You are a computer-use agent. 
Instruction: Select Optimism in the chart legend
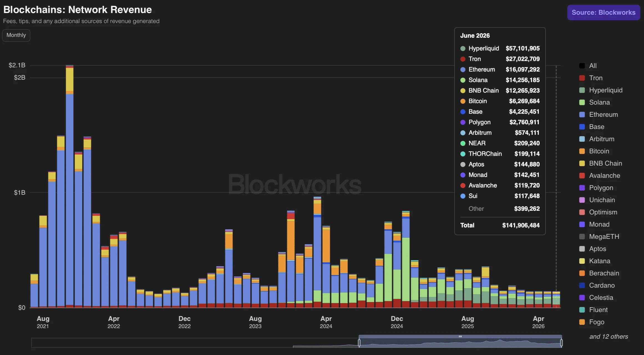coord(599,212)
